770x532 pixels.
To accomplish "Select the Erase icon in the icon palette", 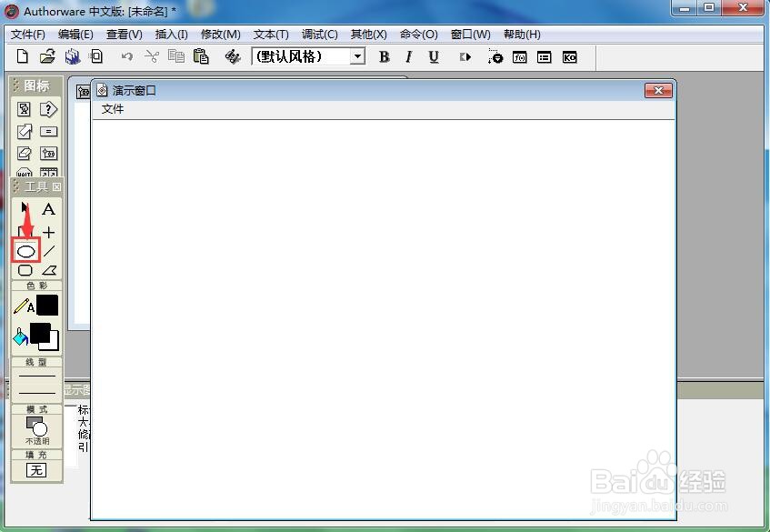I will [x=24, y=154].
